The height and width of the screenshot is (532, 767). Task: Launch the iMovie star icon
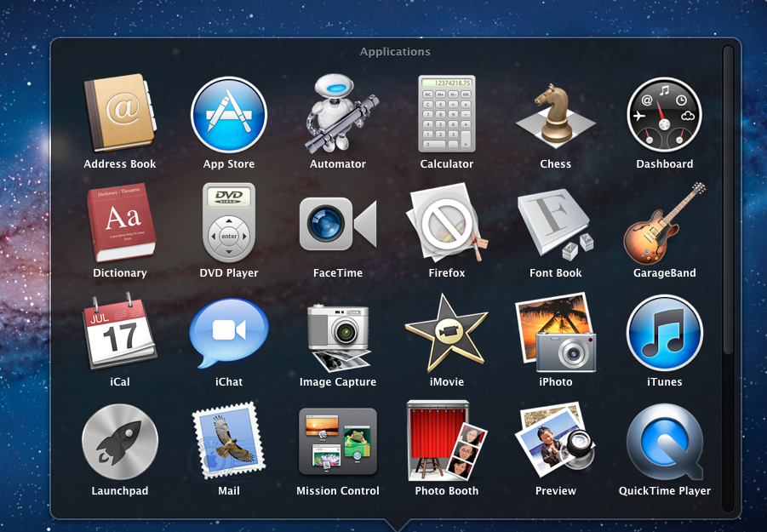(x=447, y=333)
